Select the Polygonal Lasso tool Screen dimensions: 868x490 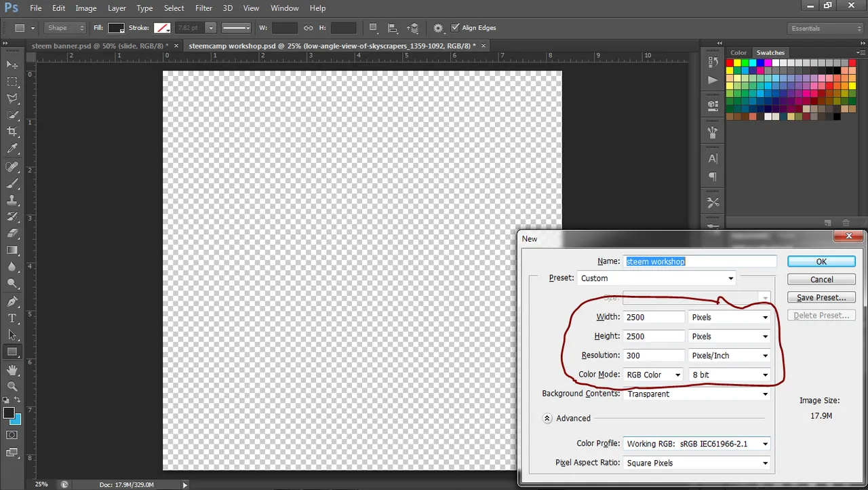coord(12,98)
